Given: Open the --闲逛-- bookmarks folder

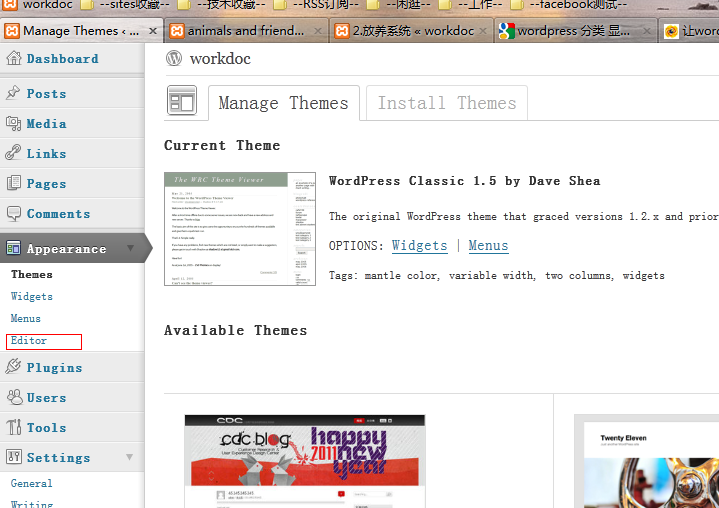Looking at the screenshot, I should (x=398, y=5).
